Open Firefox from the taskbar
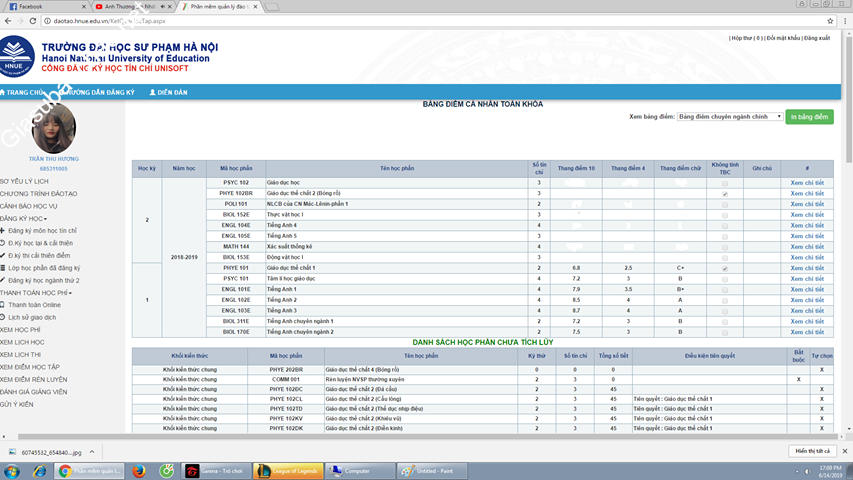This screenshot has width=853, height=480. tap(138, 471)
